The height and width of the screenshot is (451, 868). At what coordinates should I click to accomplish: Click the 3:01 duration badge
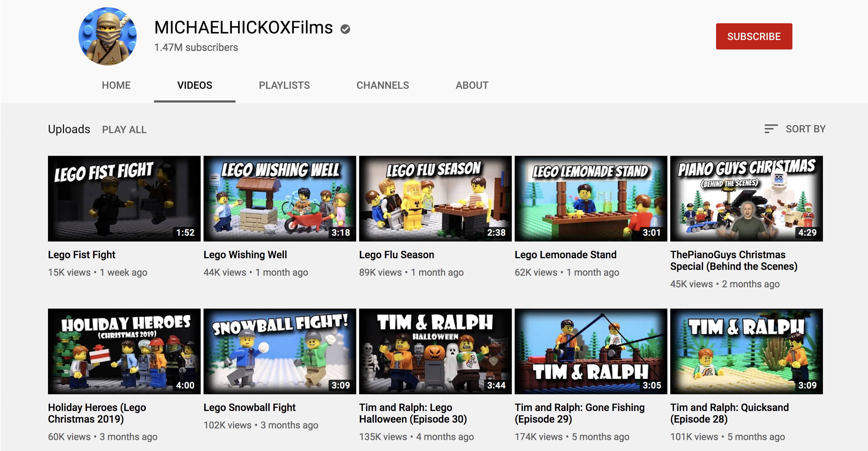(x=652, y=232)
